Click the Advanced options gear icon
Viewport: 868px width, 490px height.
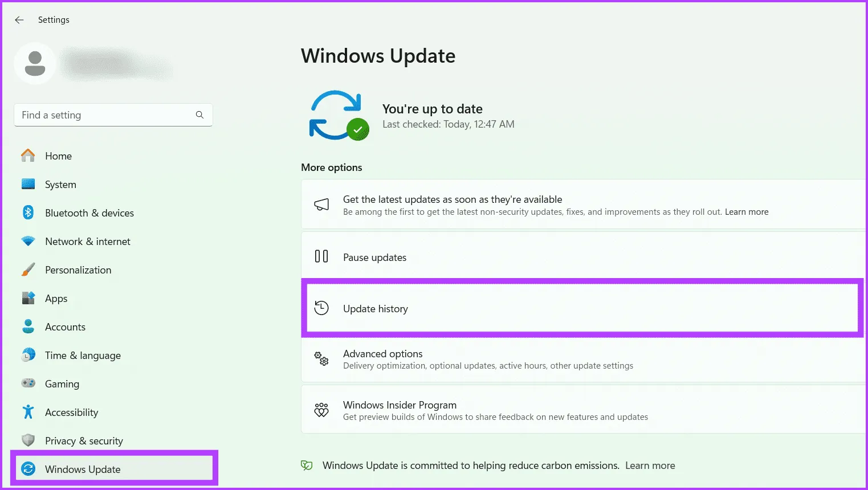[321, 360]
